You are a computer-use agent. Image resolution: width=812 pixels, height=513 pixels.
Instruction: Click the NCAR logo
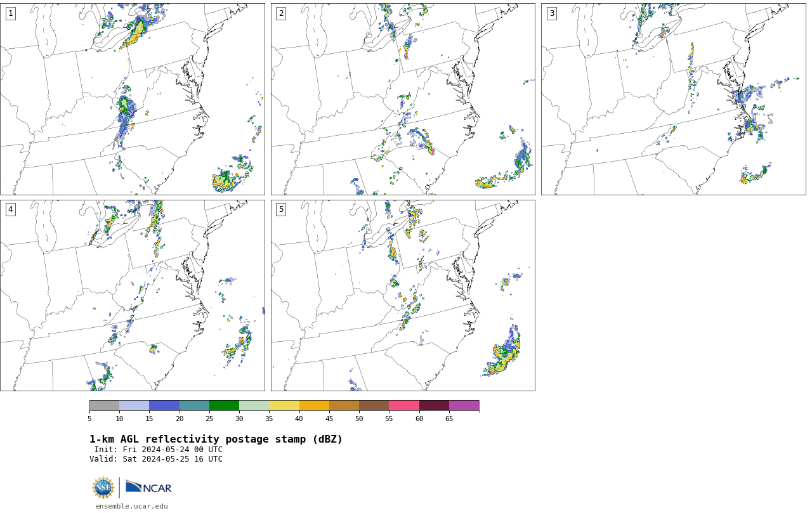tap(148, 487)
